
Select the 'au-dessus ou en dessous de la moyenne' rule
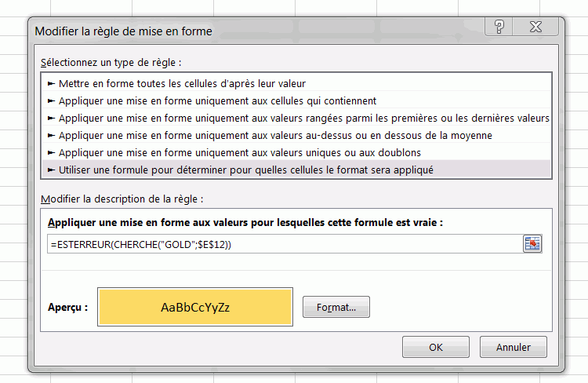coord(275,135)
